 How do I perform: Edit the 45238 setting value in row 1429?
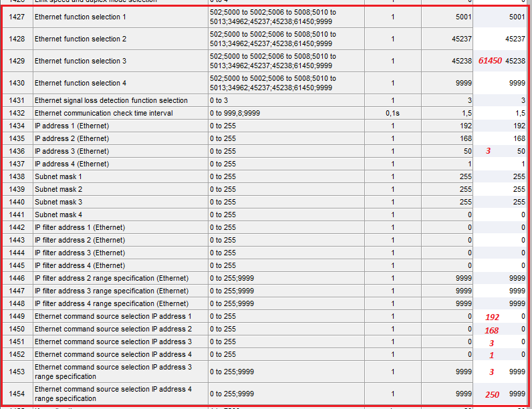click(500, 61)
